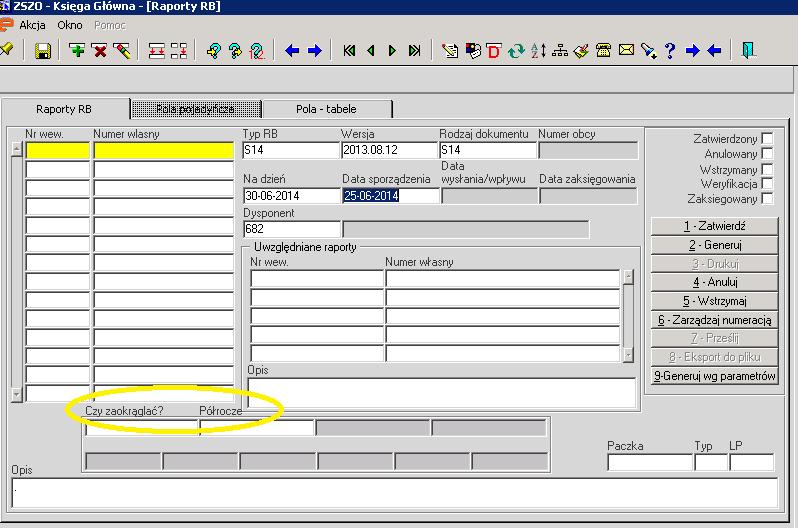Click the flashlight search icon
This screenshot has width=798, height=528.
pos(649,50)
